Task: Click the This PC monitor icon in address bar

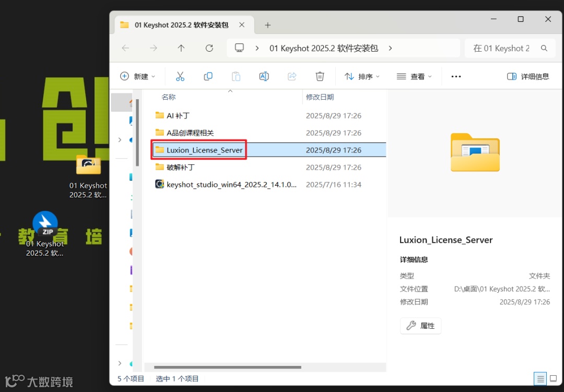Action: 240,48
